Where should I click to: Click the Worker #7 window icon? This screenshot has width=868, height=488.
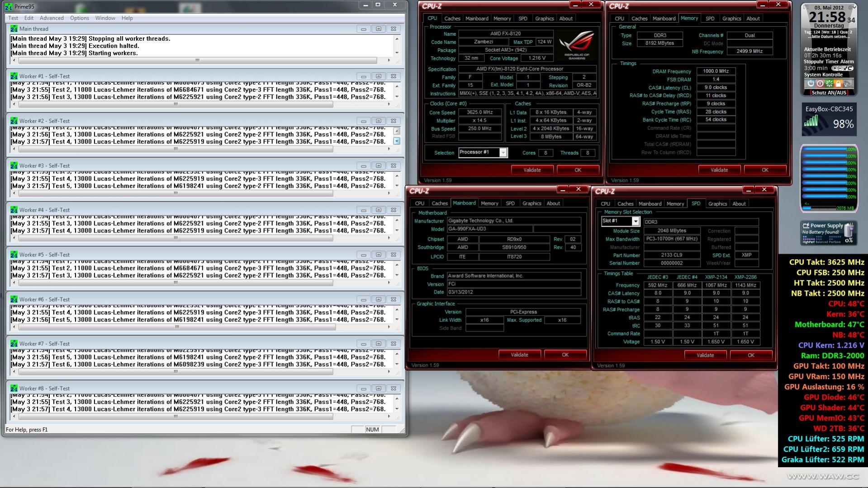(14, 344)
